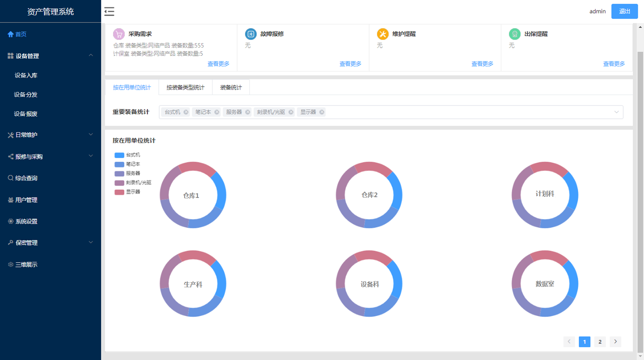Switch to 按在用单位统计 tab
This screenshot has width=644, height=360.
pos(132,87)
